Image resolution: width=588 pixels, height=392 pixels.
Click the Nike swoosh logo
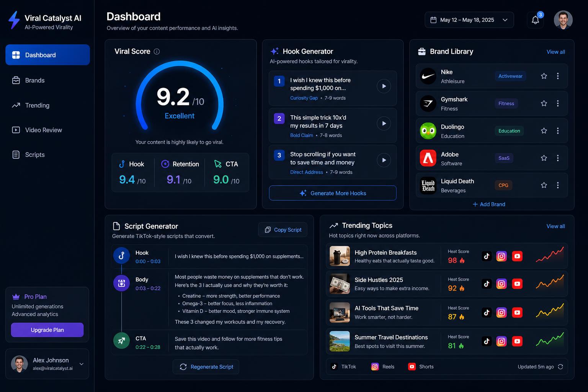[428, 76]
